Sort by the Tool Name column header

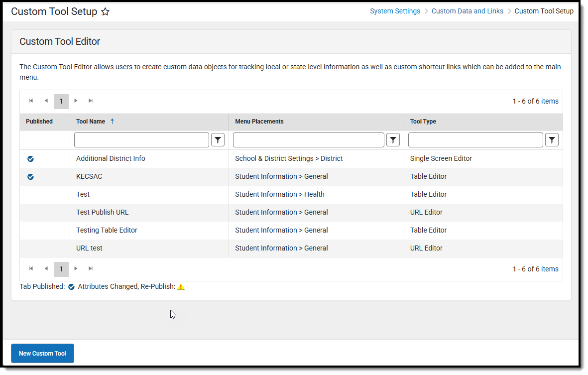click(91, 122)
